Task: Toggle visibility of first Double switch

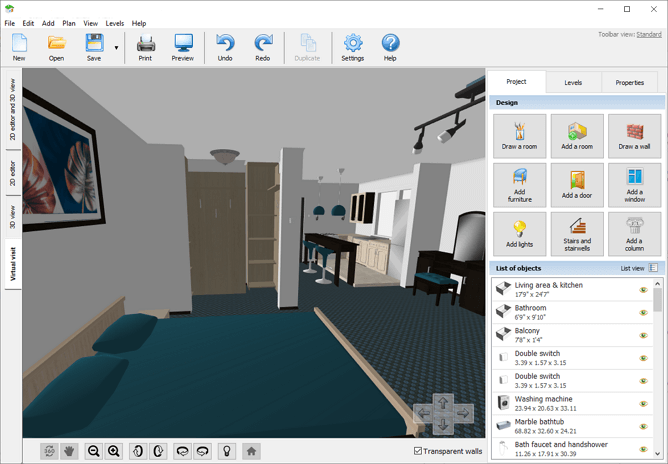Action: 643,358
